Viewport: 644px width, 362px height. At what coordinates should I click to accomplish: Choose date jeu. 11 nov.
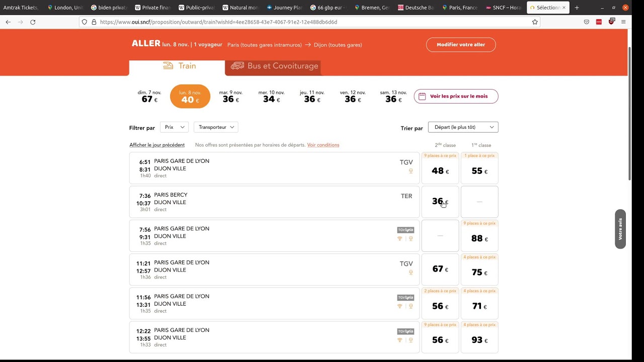(x=312, y=97)
